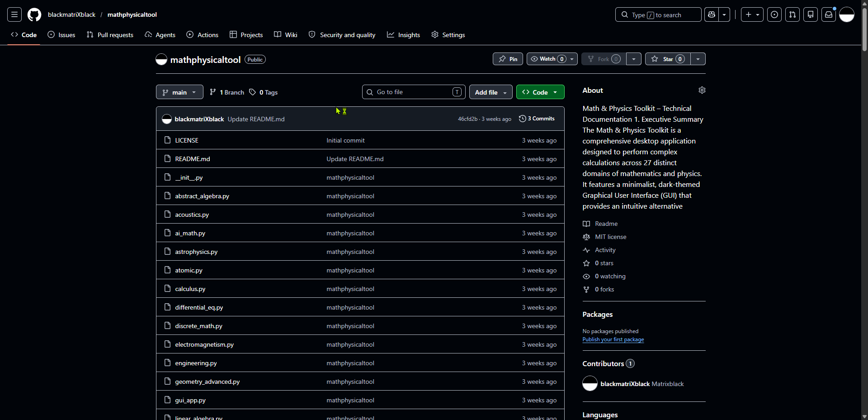
Task: Open the Insights tab
Action: (x=404, y=35)
